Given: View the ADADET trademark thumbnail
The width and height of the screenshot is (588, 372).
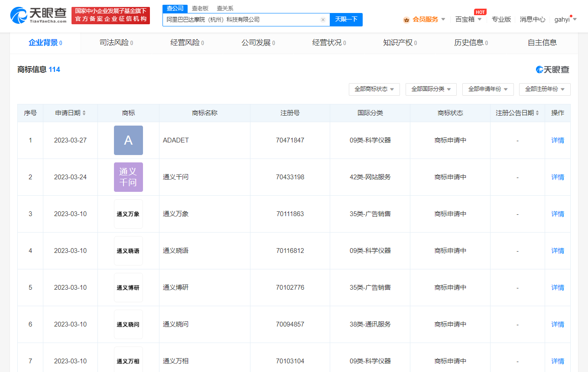Looking at the screenshot, I should tap(128, 140).
